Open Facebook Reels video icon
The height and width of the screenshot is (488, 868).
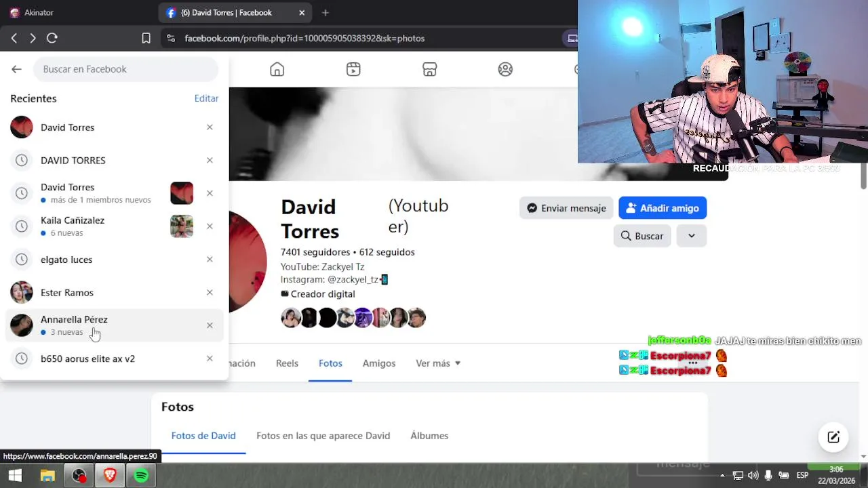[x=353, y=69]
